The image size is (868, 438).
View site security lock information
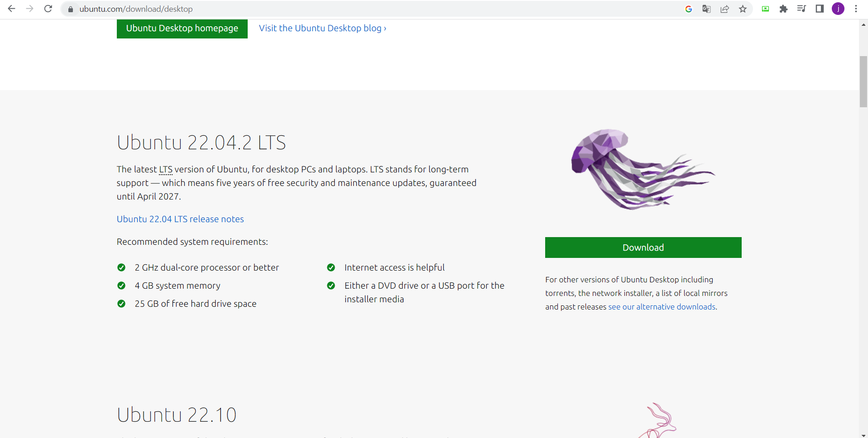pos(71,9)
